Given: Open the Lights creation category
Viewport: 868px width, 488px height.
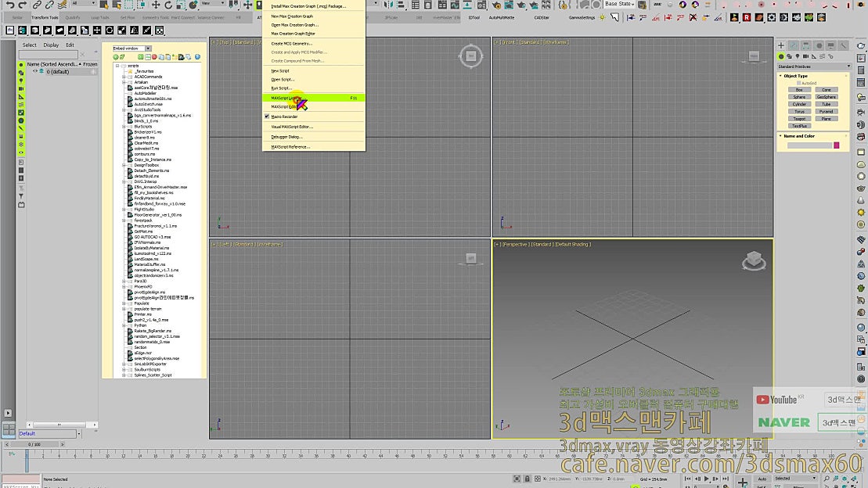Looking at the screenshot, I should [x=798, y=56].
